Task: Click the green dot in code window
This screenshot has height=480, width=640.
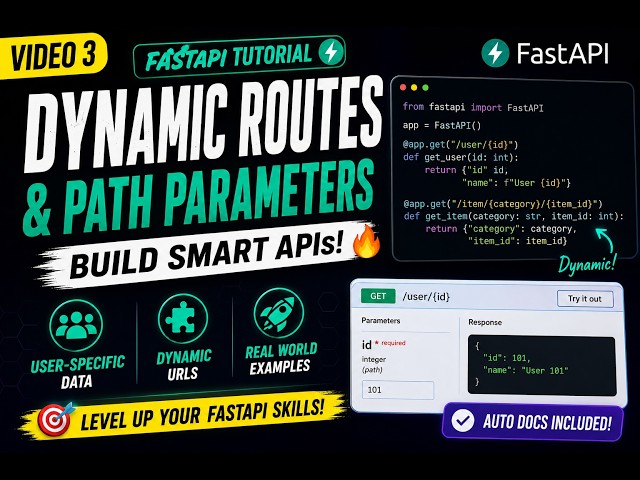Action: tap(425, 87)
